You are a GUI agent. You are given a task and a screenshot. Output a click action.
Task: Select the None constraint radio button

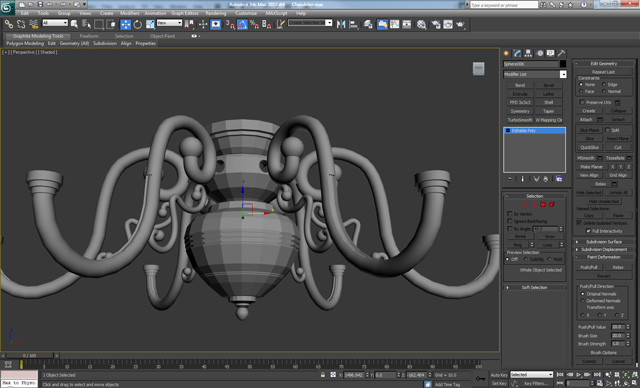(581, 84)
